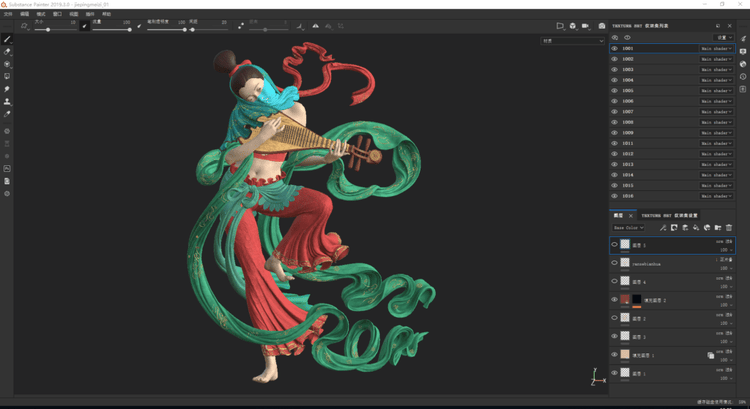
Task: Switch to TEXTURE SET 纹理集设置 tab
Action: click(669, 215)
